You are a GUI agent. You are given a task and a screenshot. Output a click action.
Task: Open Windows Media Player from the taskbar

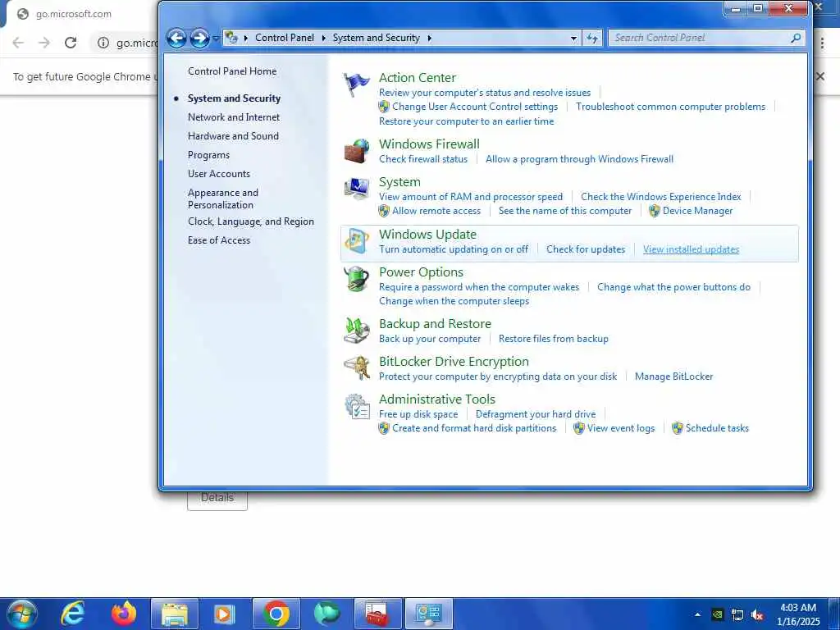click(224, 614)
